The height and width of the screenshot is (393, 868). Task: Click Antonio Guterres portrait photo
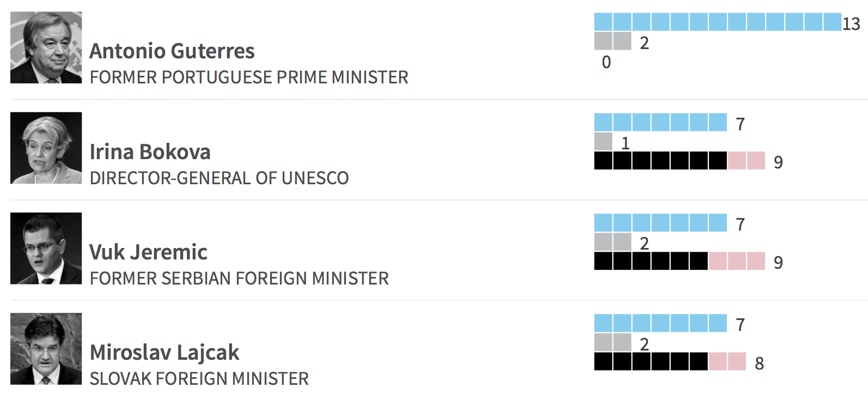click(46, 47)
